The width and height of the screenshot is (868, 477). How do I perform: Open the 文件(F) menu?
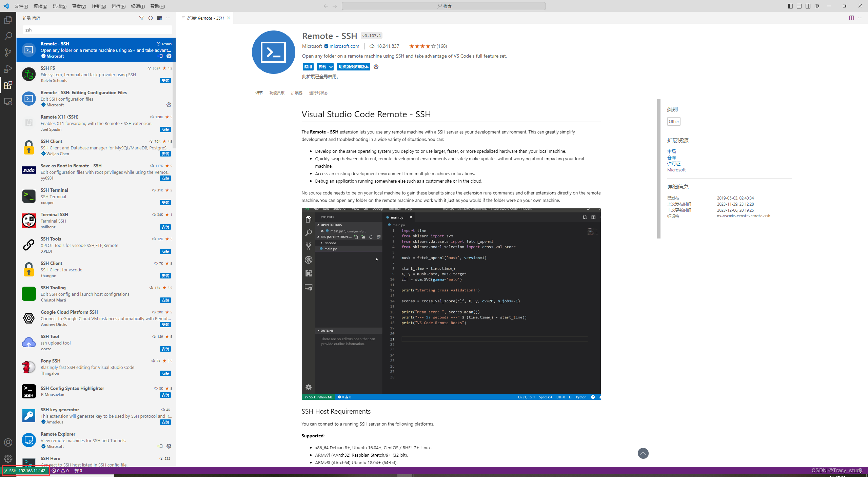click(21, 6)
